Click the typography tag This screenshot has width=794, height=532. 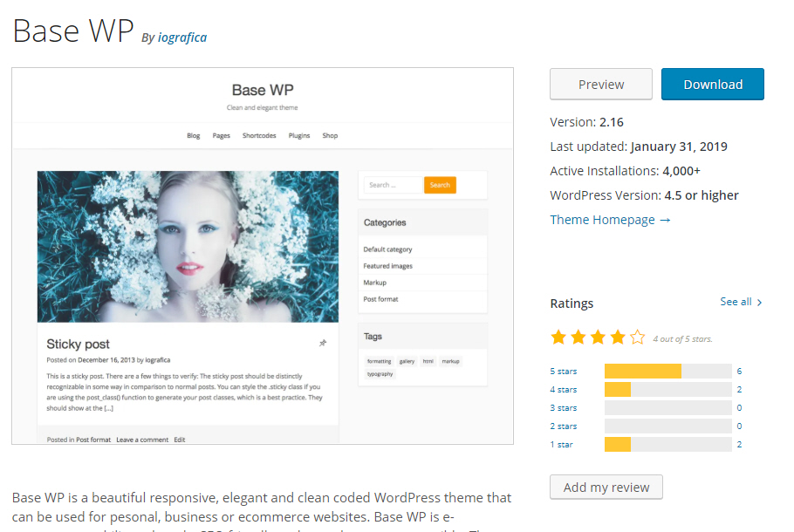point(380,374)
